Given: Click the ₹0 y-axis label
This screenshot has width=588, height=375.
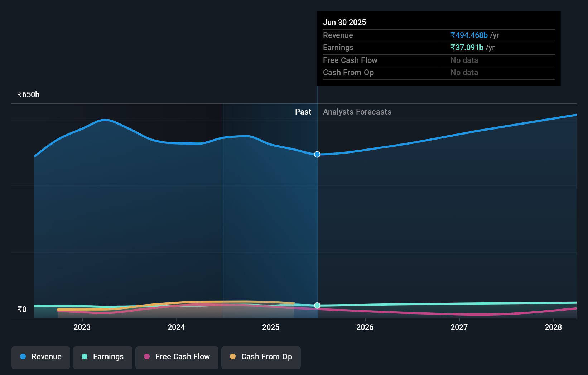Looking at the screenshot, I should click(x=22, y=309).
